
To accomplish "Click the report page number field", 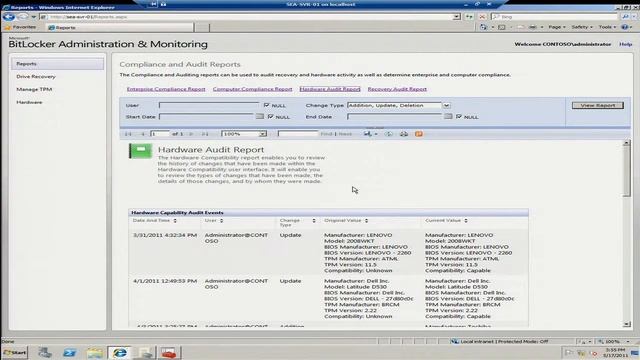I will 160,134.
